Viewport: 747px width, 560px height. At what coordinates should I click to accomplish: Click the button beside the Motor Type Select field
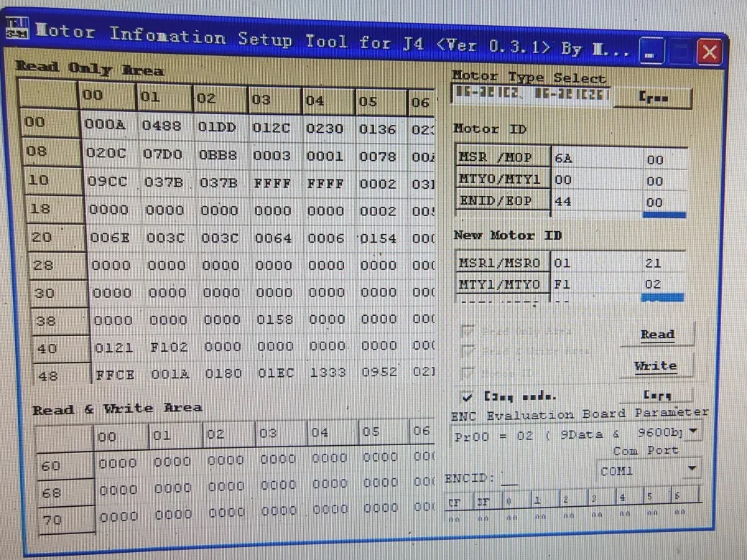click(653, 98)
